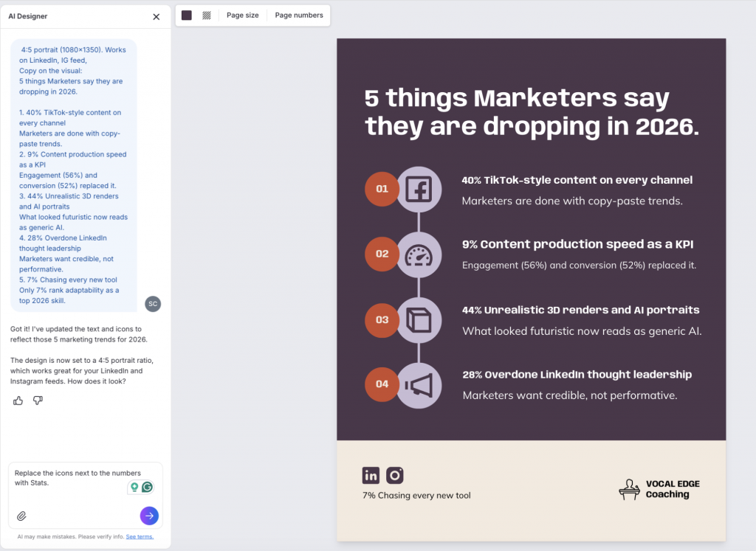Select 'Engagement (56%) and conversion (52%)' text
This screenshot has height=551, width=756.
click(x=579, y=266)
